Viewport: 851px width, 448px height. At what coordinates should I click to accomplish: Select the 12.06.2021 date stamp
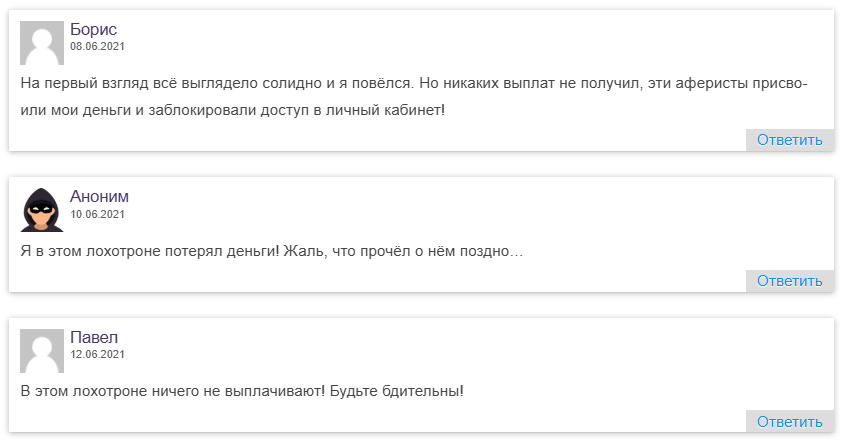coord(97,354)
